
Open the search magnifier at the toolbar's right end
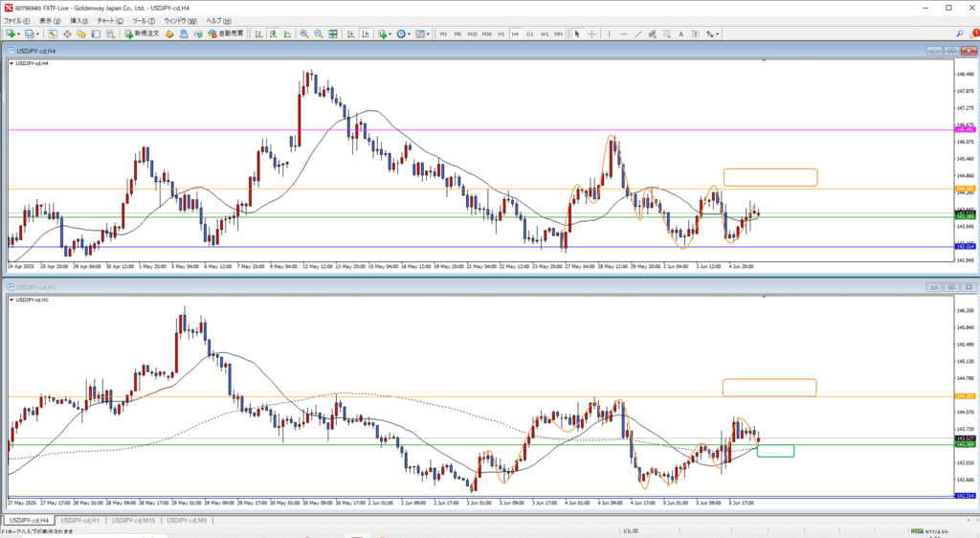coord(959,34)
